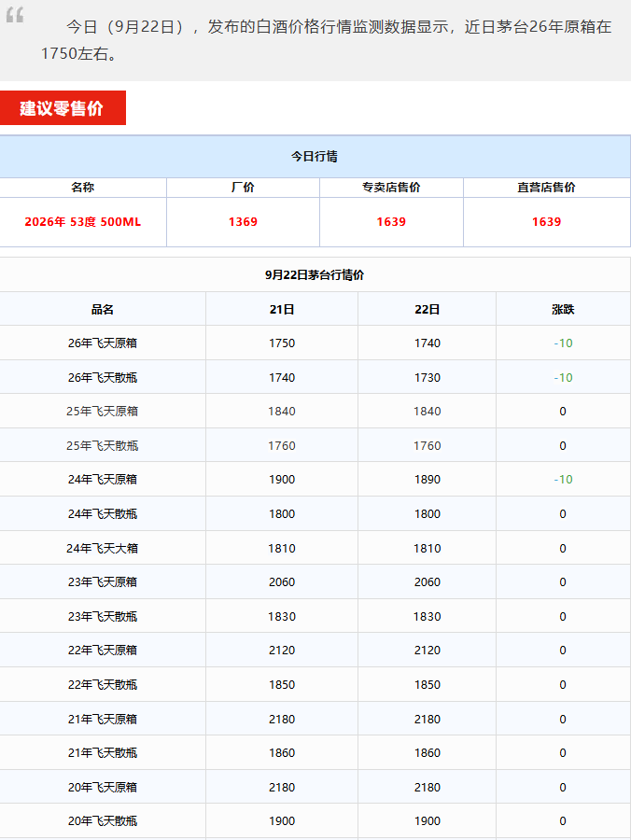Click the 20年飞天散瓶 row name
Image resolution: width=631 pixels, height=840 pixels.
tap(103, 820)
